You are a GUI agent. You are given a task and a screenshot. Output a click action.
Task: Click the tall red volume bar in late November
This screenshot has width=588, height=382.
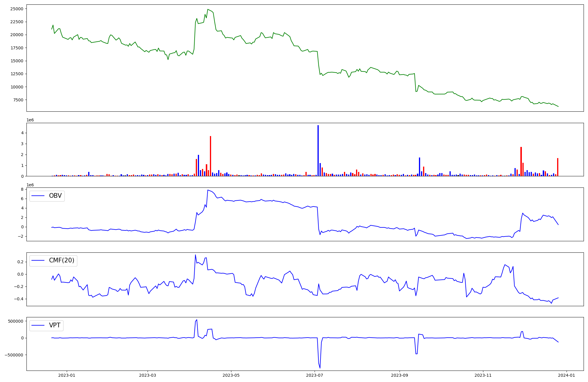[521, 162]
